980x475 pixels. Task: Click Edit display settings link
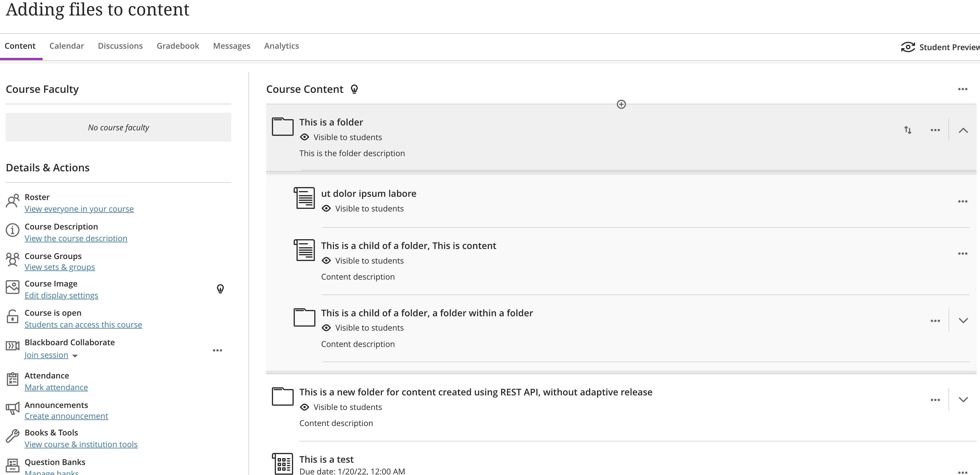tap(61, 296)
